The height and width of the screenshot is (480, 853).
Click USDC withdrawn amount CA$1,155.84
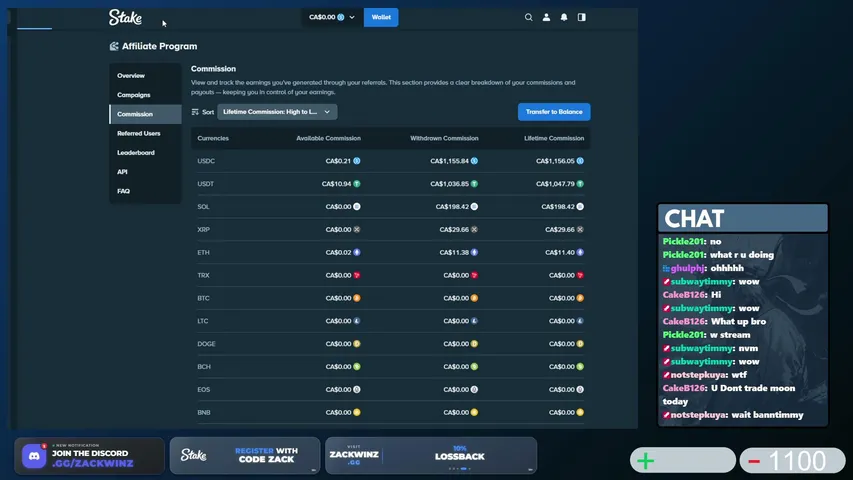[x=449, y=161]
